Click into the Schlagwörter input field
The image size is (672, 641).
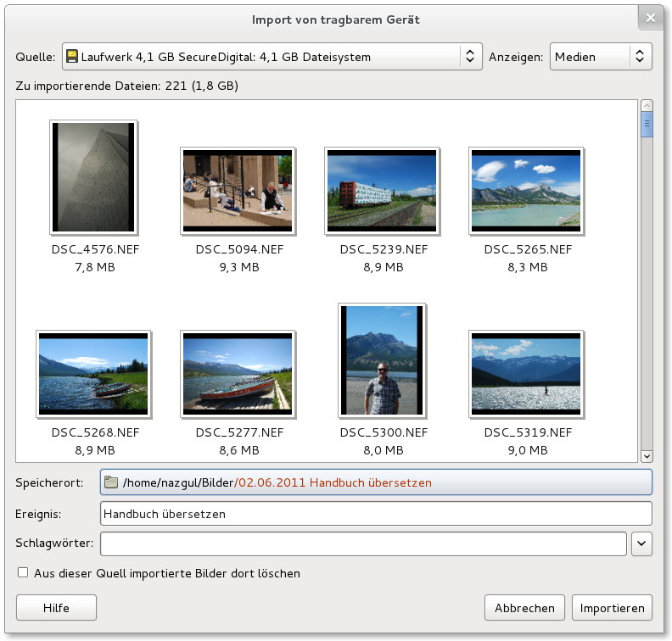pos(363,543)
